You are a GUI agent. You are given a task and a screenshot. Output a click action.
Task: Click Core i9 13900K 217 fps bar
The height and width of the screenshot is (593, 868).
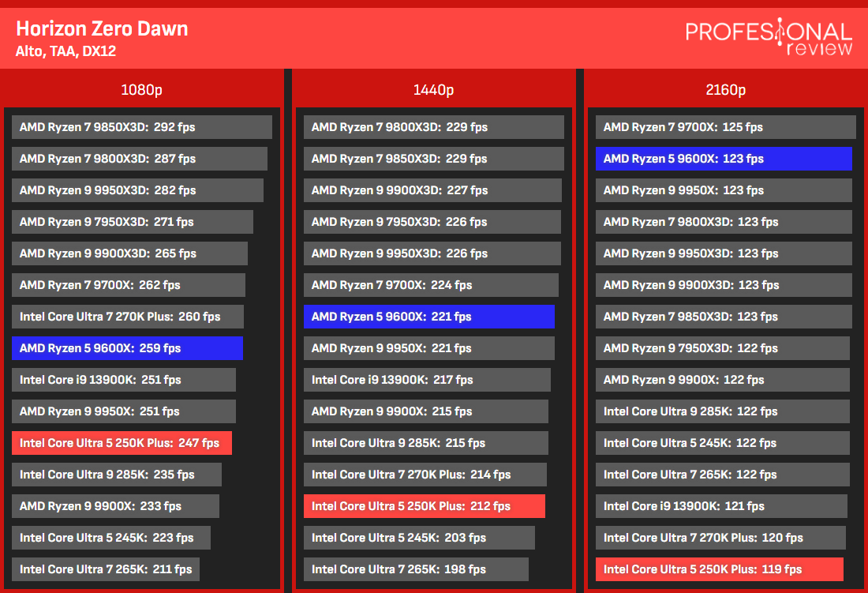[x=427, y=379]
